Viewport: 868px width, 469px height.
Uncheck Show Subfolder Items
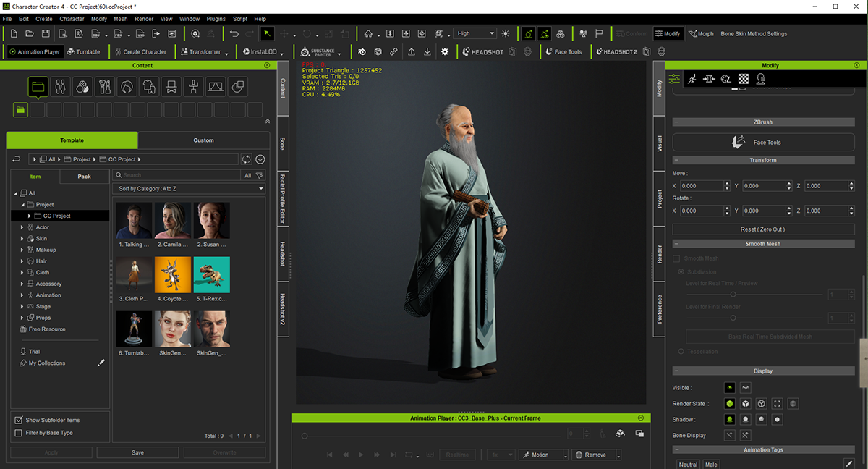coord(19,420)
